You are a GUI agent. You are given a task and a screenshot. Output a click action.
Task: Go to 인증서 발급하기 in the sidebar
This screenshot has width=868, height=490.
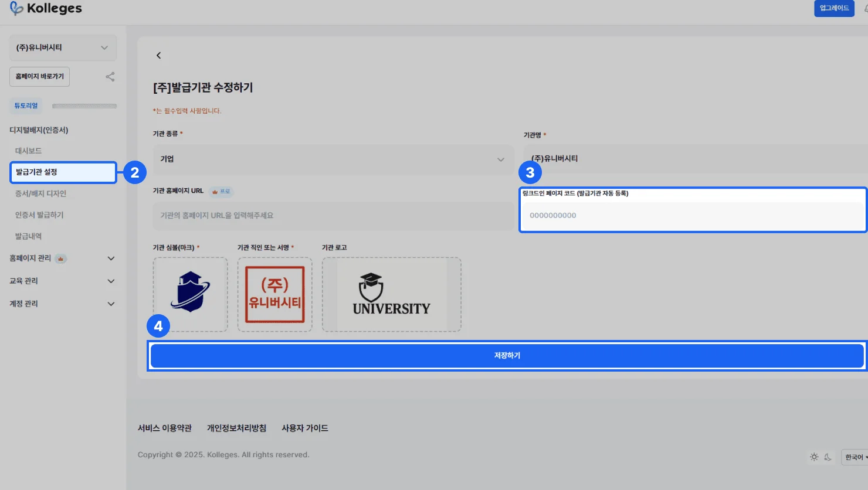(x=39, y=215)
